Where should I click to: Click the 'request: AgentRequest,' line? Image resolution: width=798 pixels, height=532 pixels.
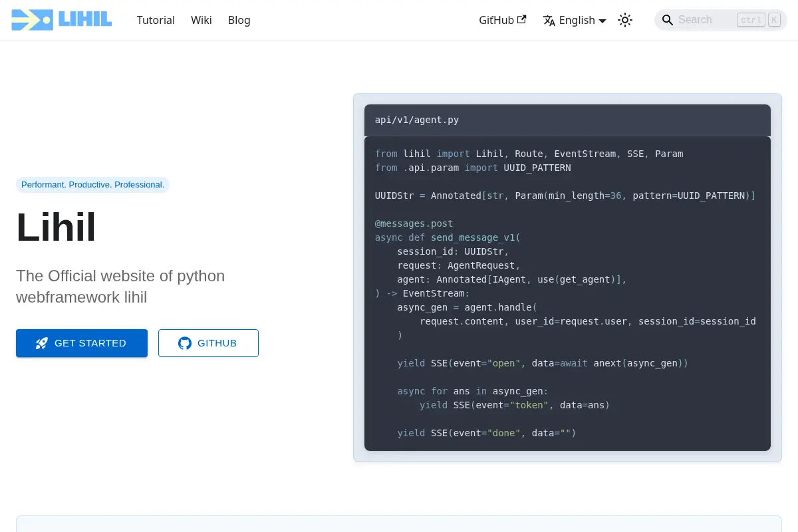[x=459, y=265]
